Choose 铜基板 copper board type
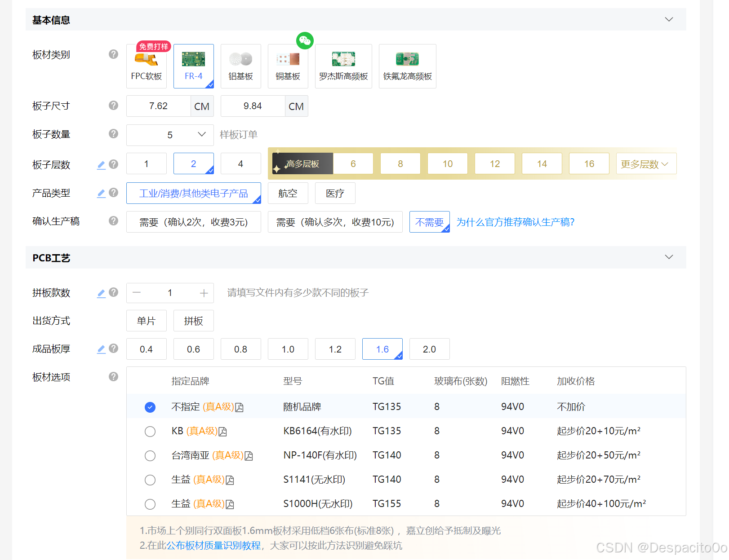The height and width of the screenshot is (560, 729). coord(288,66)
